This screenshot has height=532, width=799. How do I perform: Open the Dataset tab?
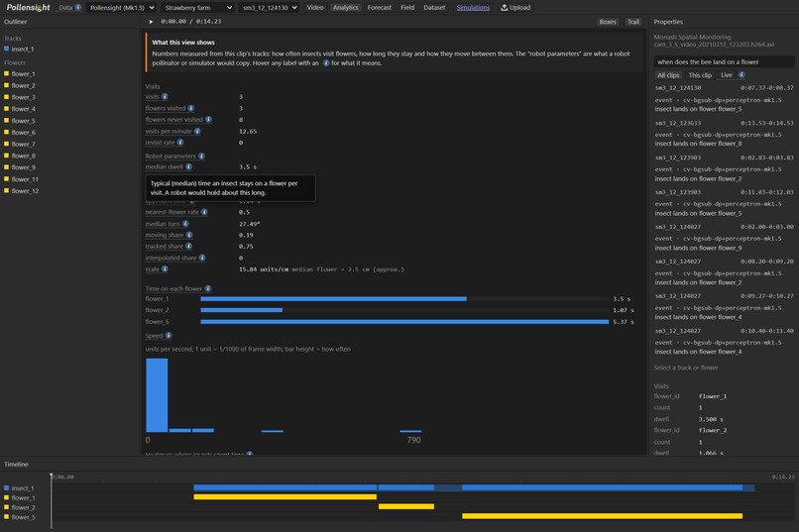pos(434,8)
